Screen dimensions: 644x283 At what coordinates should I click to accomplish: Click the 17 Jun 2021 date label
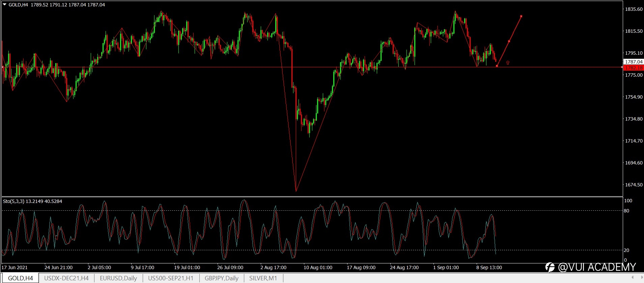coord(15,267)
